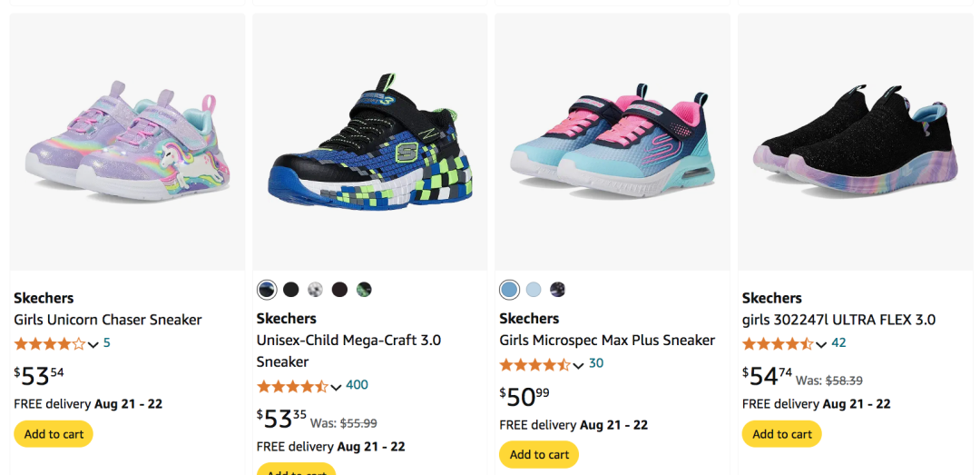
Task: Click the Microspec Max Plus star rating
Action: [535, 365]
